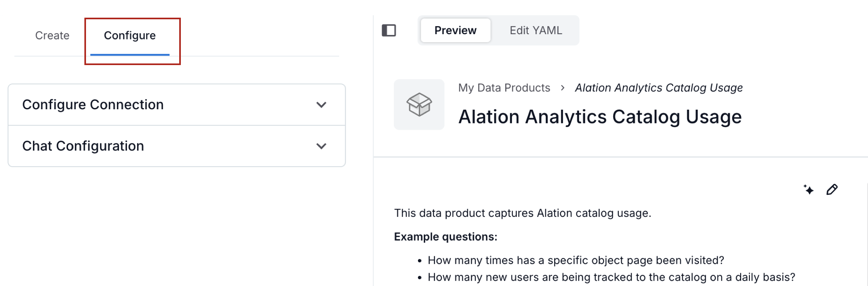Click the breadcrumb separator arrow
This screenshot has width=868, height=286.
pos(563,88)
